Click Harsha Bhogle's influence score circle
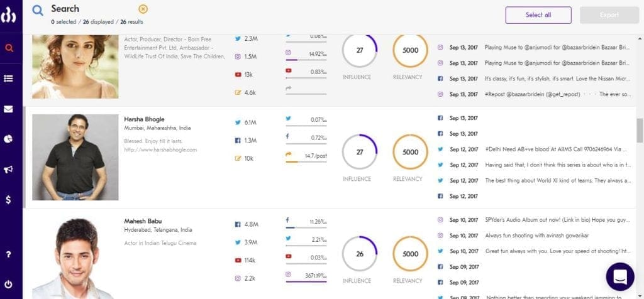This screenshot has height=299, width=644. point(360,152)
